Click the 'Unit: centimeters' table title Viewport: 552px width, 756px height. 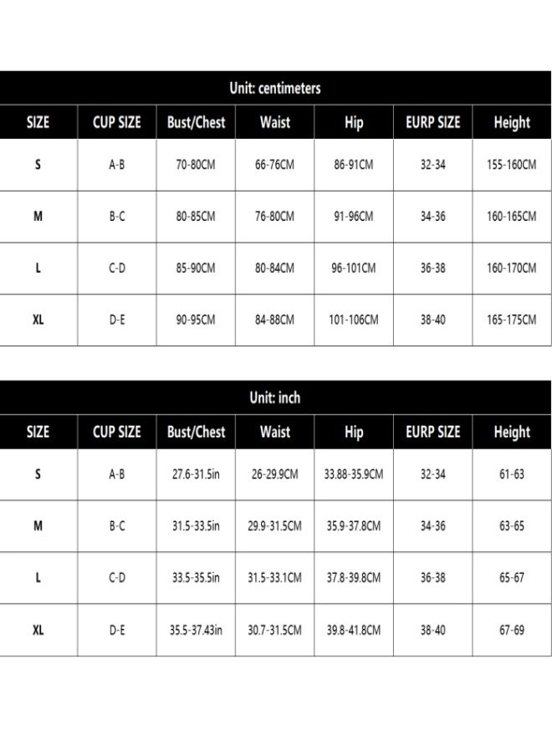tap(275, 89)
